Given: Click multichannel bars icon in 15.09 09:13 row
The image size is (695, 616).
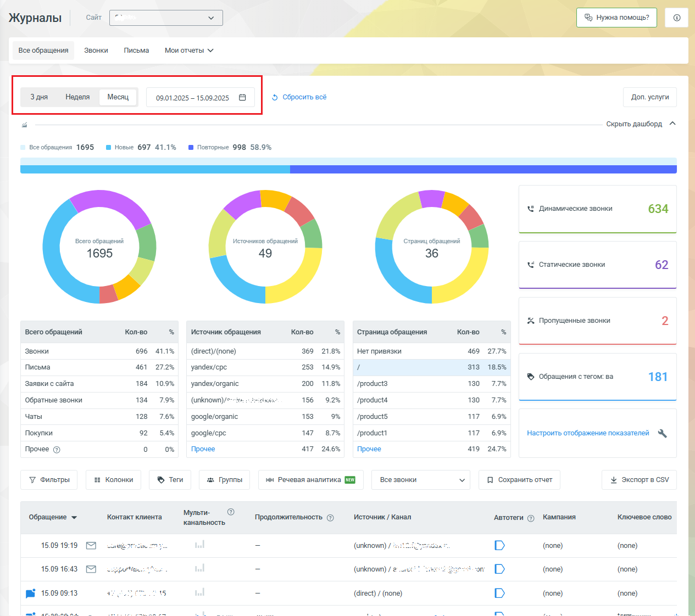Looking at the screenshot, I should 199,592.
